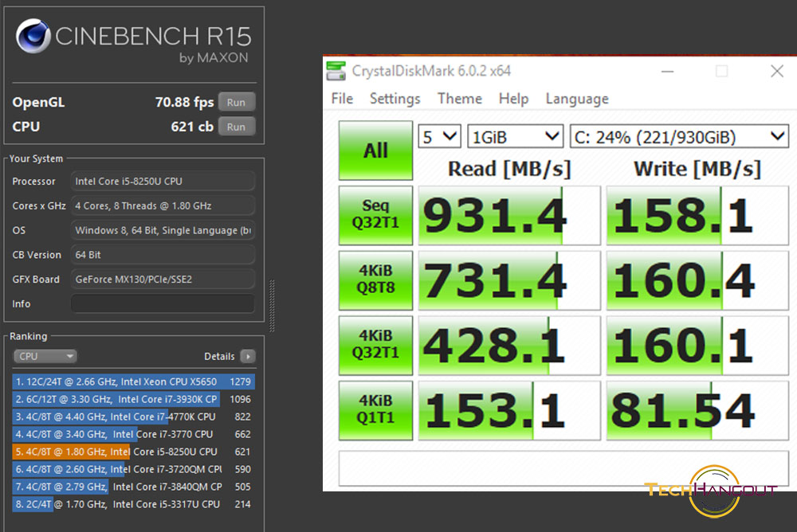Click the CrystalDiskMark title bar app icon
The width and height of the screenshot is (797, 532).
[x=336, y=71]
